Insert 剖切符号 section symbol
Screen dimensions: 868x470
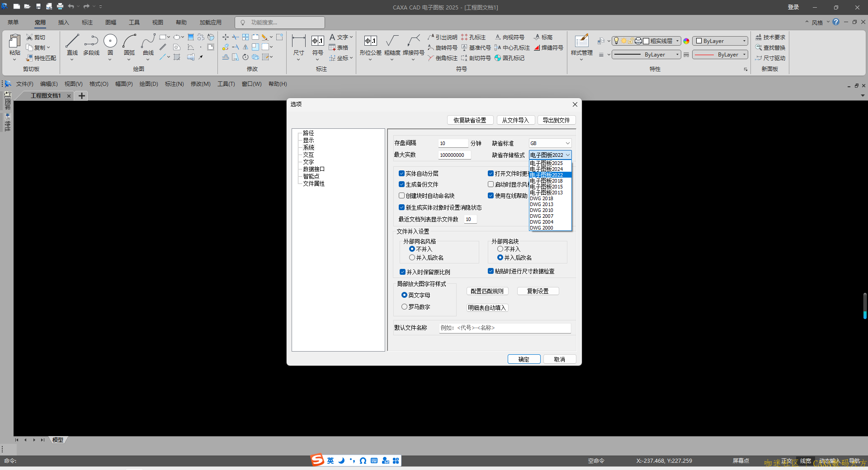click(x=476, y=58)
